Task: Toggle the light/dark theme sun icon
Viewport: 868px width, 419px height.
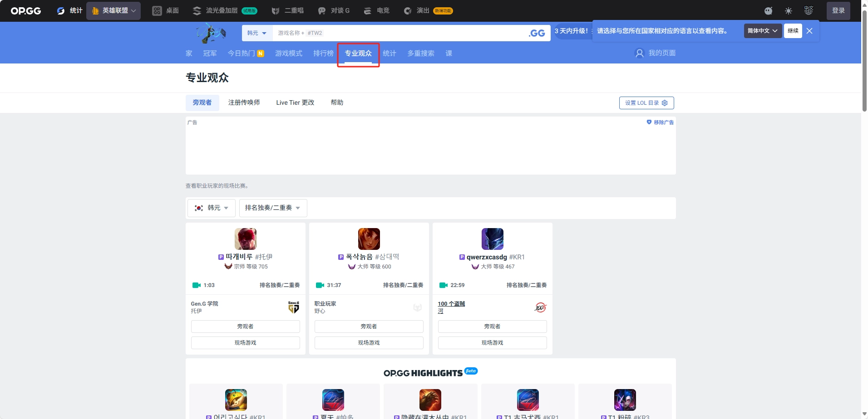Action: pos(789,11)
